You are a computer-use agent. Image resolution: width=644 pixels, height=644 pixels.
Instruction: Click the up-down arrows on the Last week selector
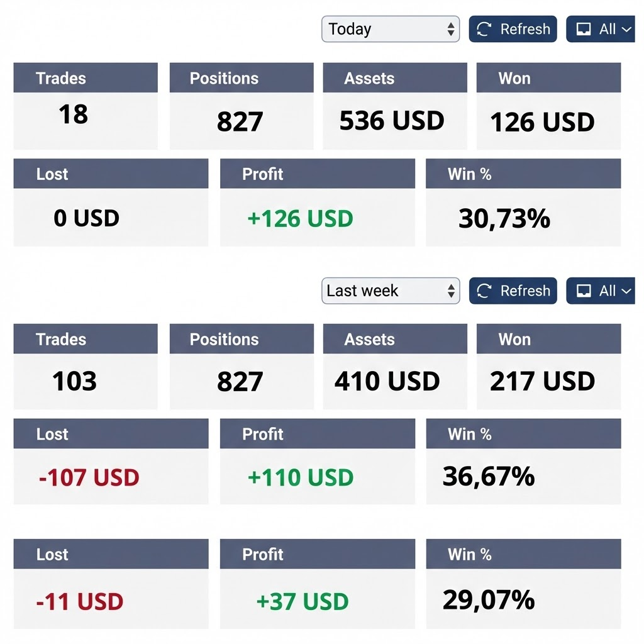point(450,291)
